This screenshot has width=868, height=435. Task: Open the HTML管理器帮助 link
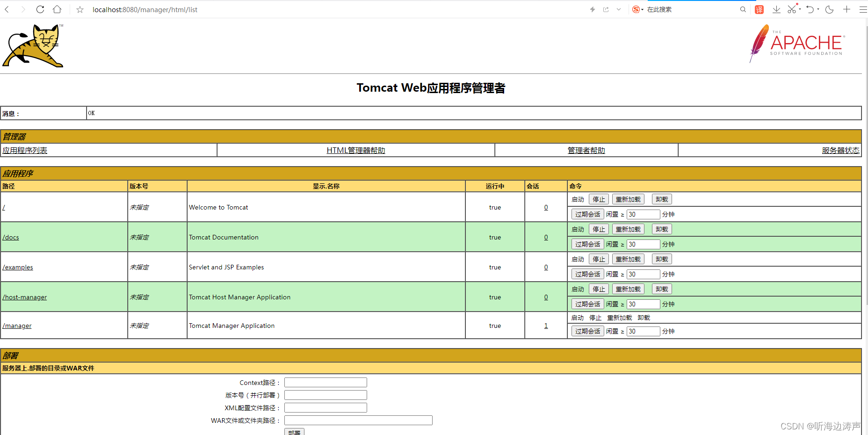356,150
